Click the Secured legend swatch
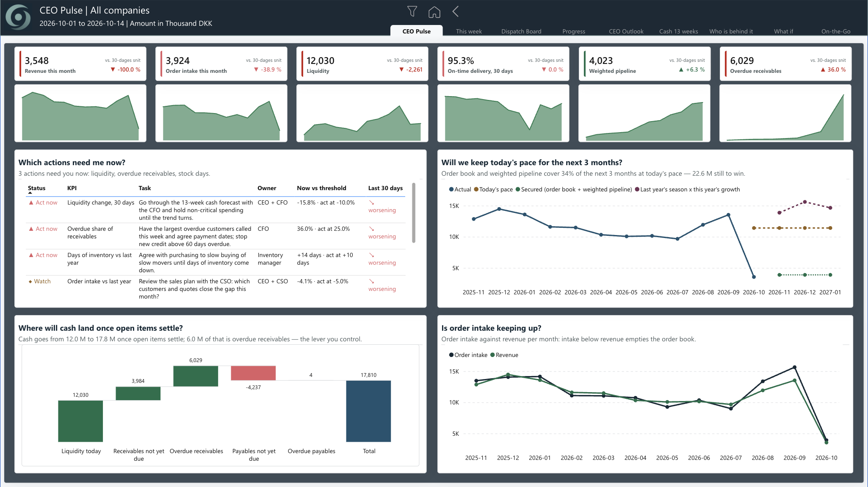The height and width of the screenshot is (487, 868). click(518, 189)
